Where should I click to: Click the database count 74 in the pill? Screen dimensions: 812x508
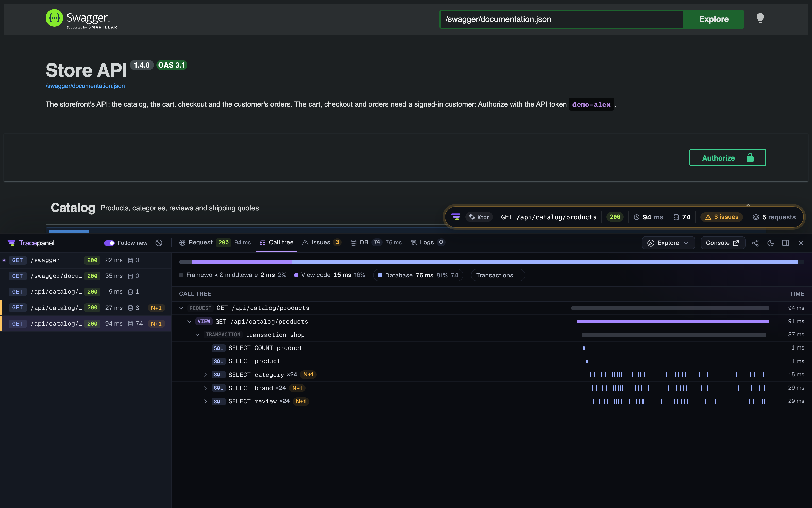tap(682, 217)
